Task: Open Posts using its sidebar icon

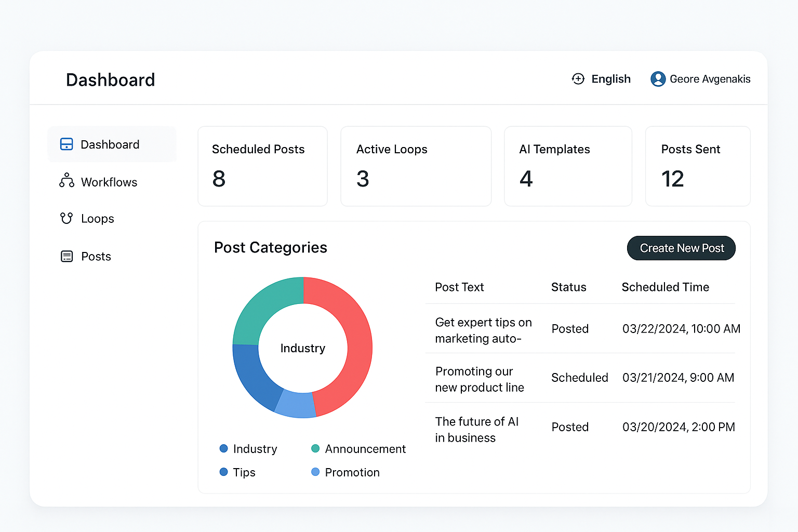Action: tap(66, 256)
